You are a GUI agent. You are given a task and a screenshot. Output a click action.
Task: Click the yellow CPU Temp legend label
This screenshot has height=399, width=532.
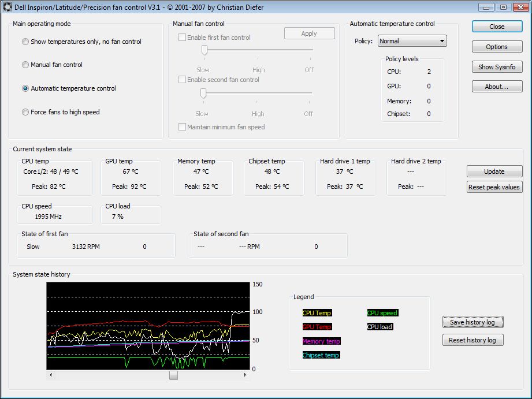coord(317,313)
